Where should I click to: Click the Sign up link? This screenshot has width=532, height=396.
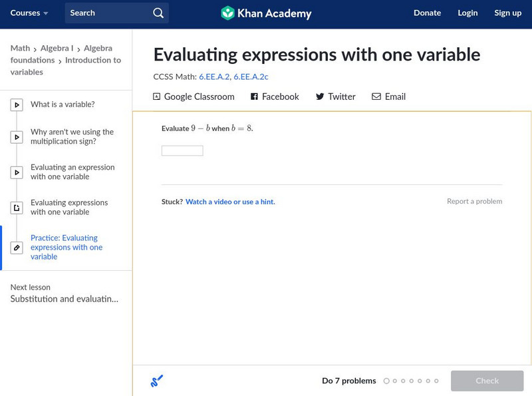coord(507,13)
